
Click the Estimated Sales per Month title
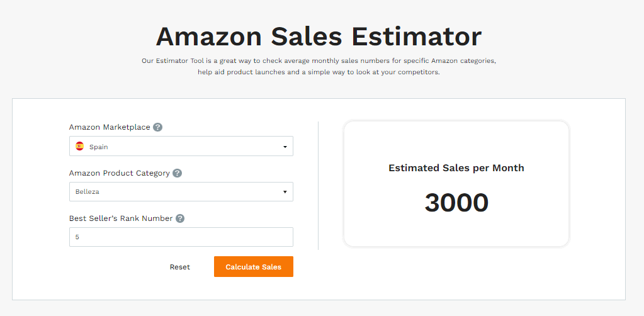click(x=456, y=168)
